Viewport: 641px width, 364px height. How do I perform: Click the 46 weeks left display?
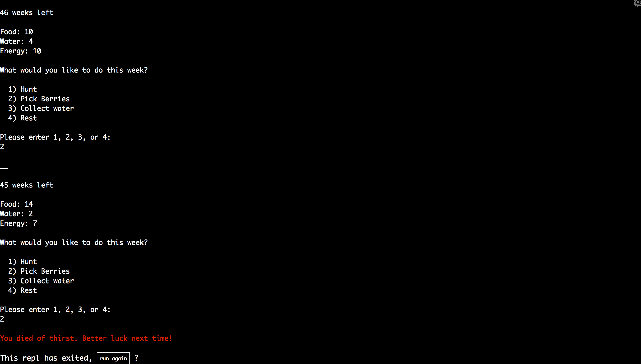pyautogui.click(x=27, y=13)
